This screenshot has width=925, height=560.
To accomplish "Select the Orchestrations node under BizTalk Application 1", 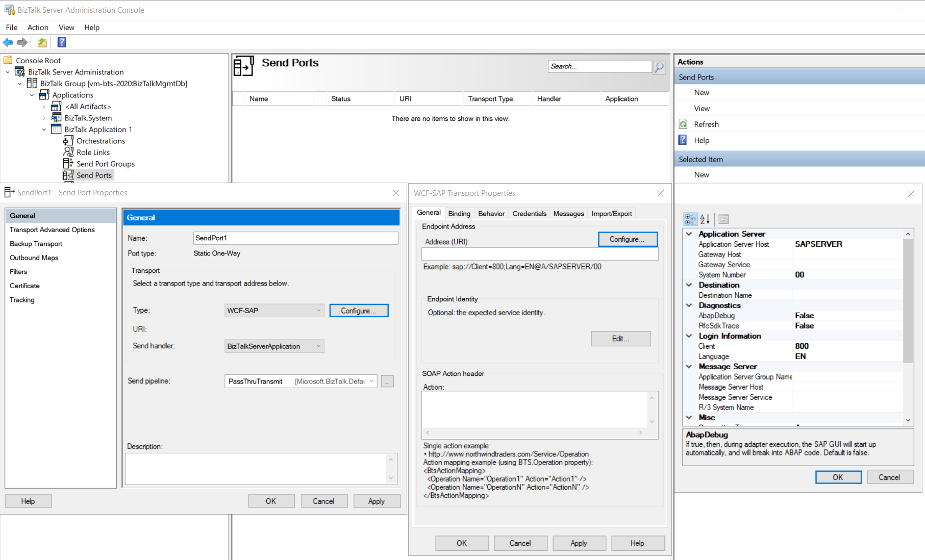I will [x=100, y=141].
